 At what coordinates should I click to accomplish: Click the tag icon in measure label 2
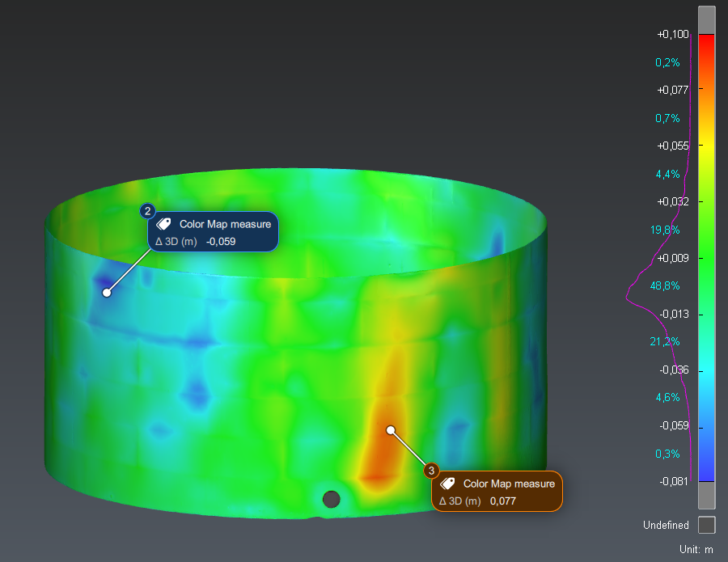tap(164, 224)
